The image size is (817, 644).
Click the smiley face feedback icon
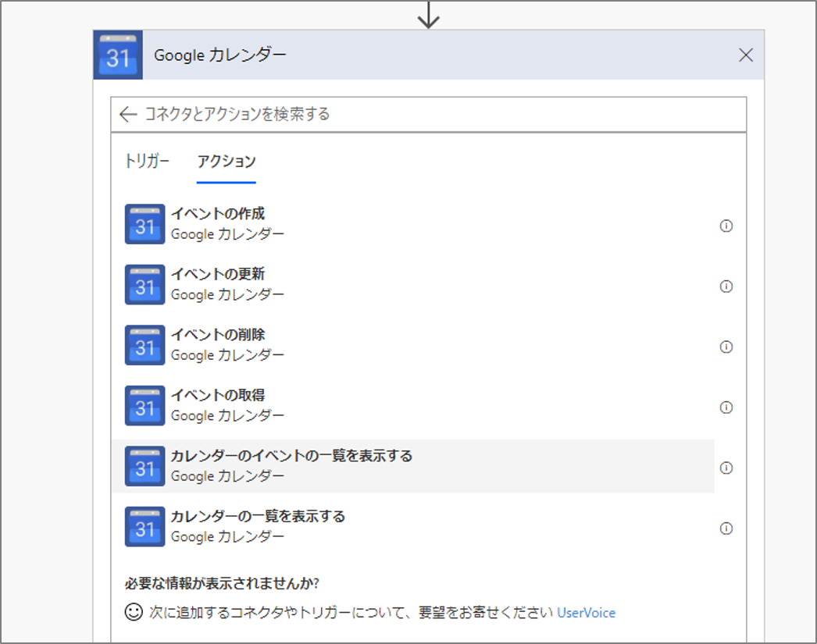134,612
